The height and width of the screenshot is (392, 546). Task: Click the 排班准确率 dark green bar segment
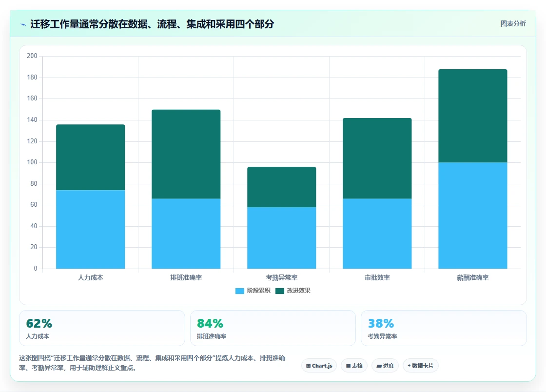[x=186, y=154]
